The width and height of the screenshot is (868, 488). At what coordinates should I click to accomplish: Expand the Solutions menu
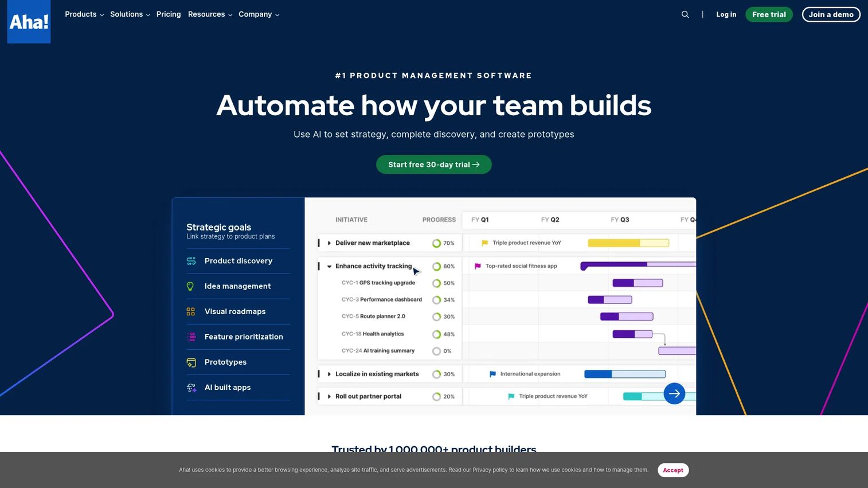coord(130,14)
